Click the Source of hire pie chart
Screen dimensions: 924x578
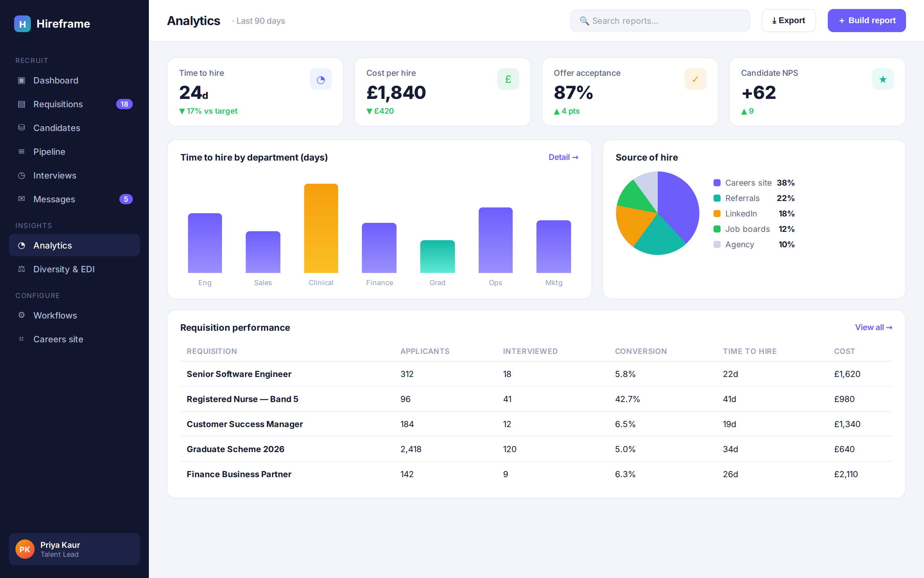point(657,213)
